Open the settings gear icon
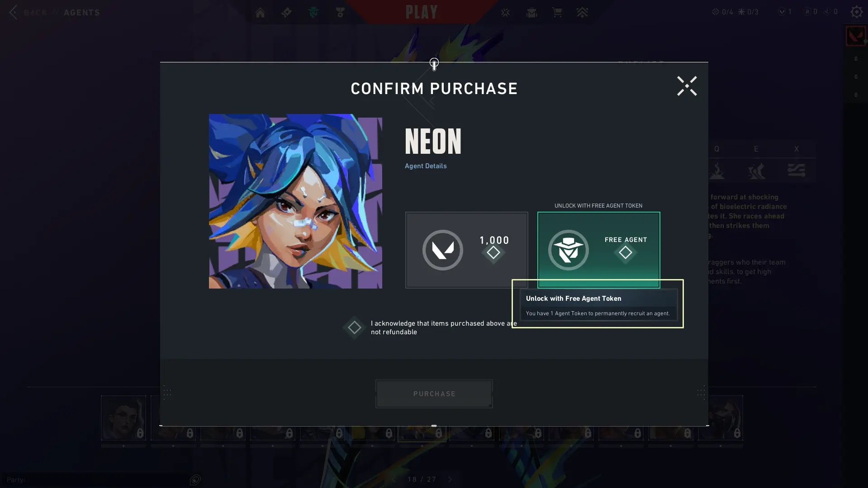Viewport: 868px width, 488px height. tap(856, 12)
